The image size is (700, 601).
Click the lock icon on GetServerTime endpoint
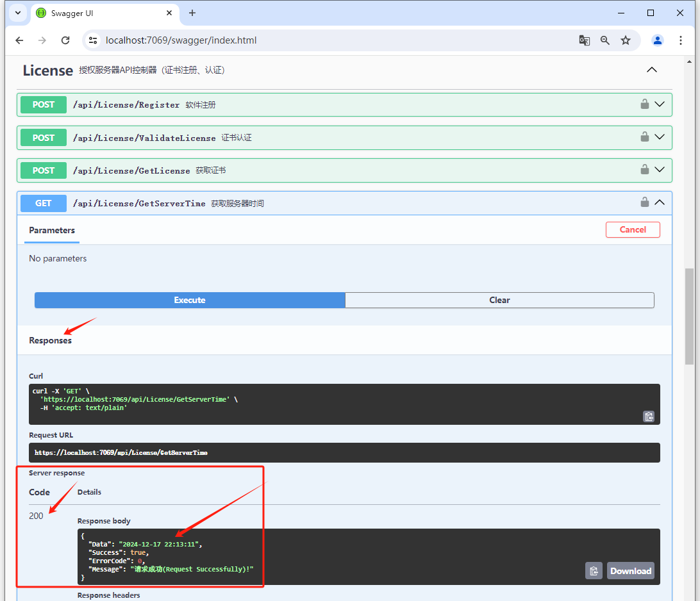[x=644, y=202]
